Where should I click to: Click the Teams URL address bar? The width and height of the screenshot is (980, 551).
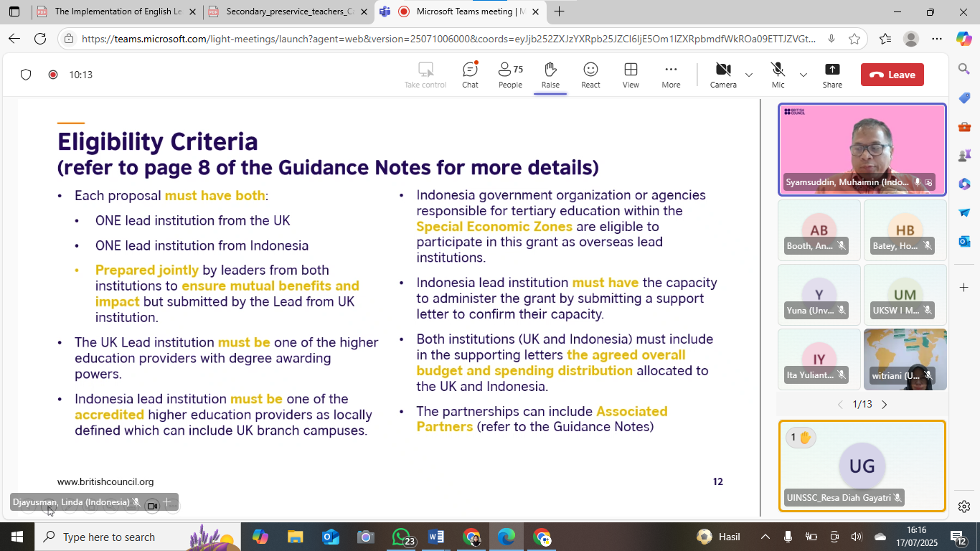tap(448, 39)
